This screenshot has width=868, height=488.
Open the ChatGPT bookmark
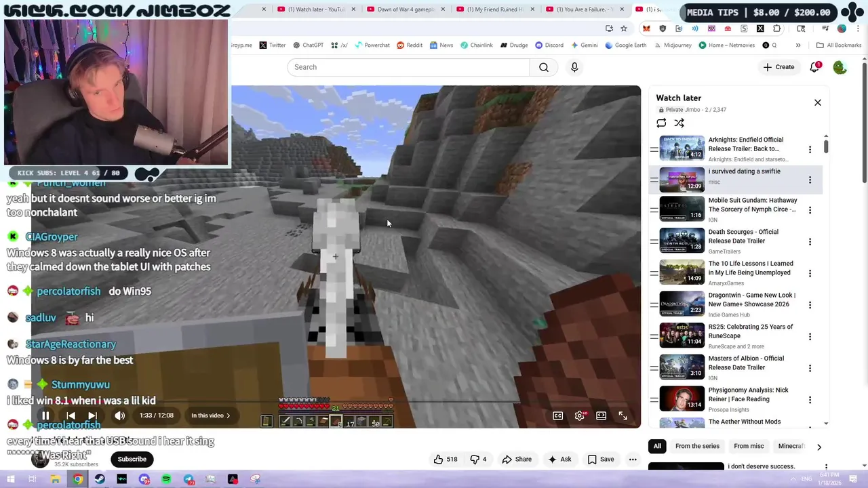coord(308,45)
